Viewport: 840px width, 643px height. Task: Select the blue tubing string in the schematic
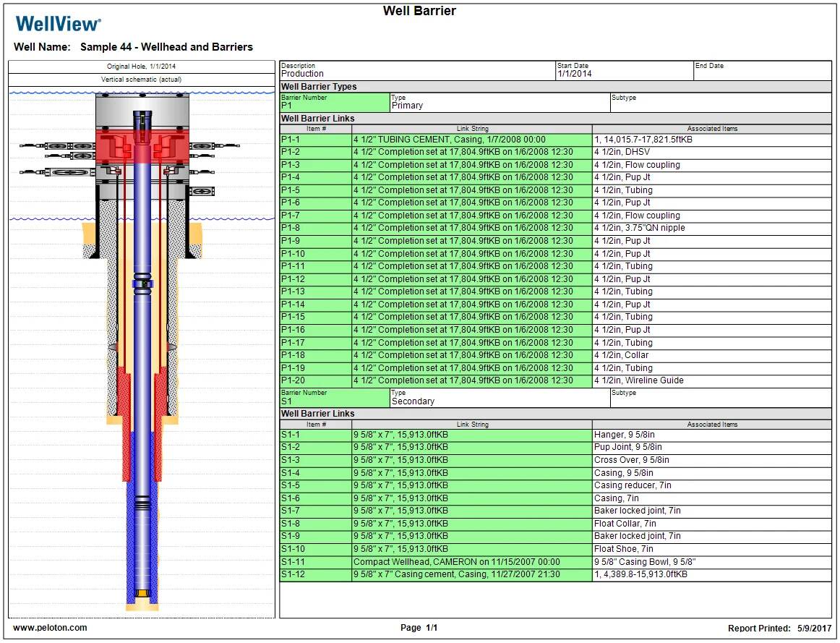point(142,376)
